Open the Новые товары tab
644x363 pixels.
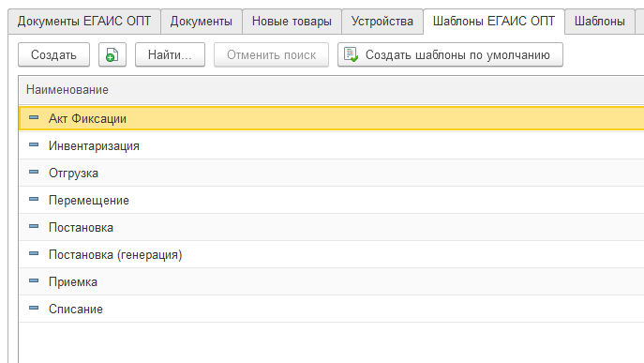point(292,22)
